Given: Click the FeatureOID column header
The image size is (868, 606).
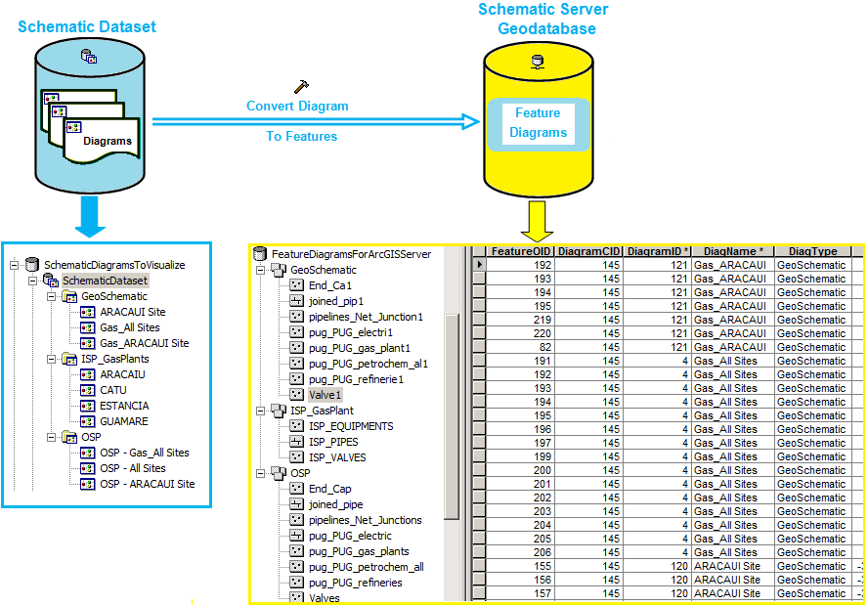Looking at the screenshot, I should tap(521, 251).
